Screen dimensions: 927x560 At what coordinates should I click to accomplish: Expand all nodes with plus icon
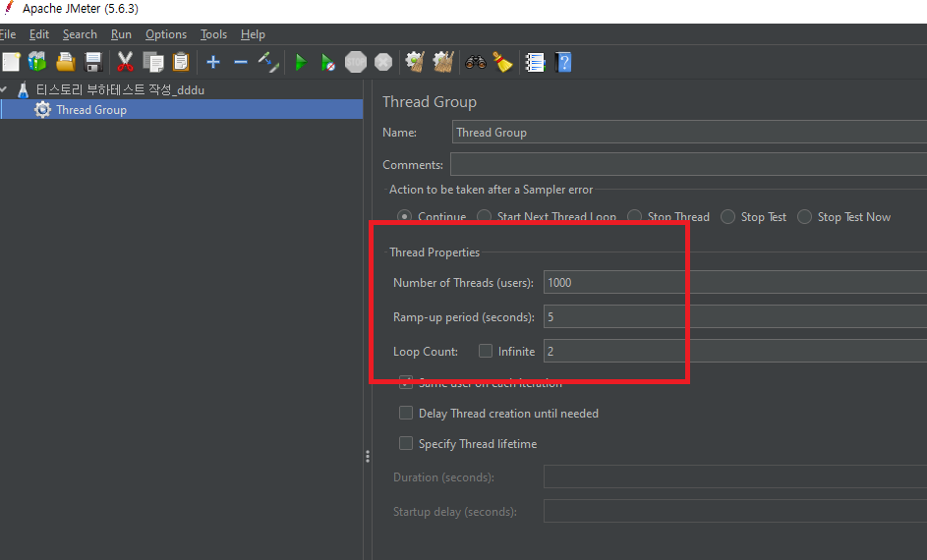[x=213, y=62]
